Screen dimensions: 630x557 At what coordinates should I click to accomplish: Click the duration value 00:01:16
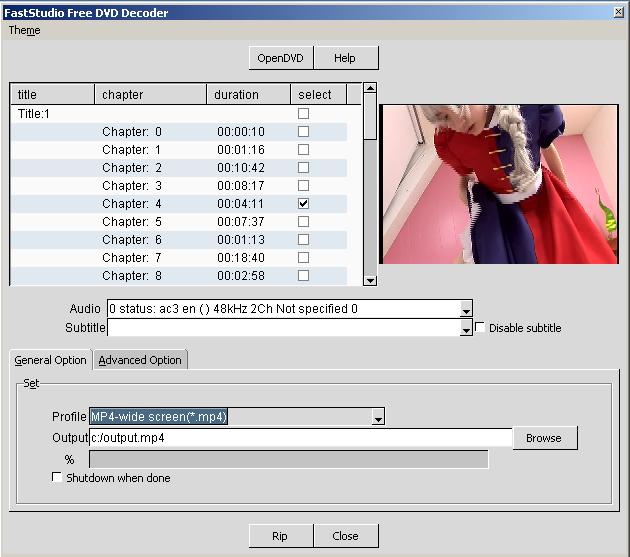coord(241,150)
